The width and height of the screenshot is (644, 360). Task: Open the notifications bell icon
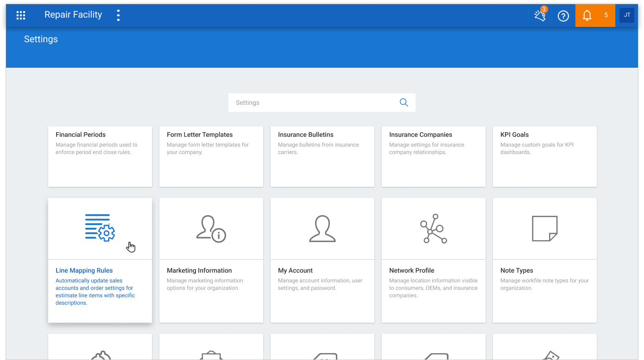pos(587,15)
